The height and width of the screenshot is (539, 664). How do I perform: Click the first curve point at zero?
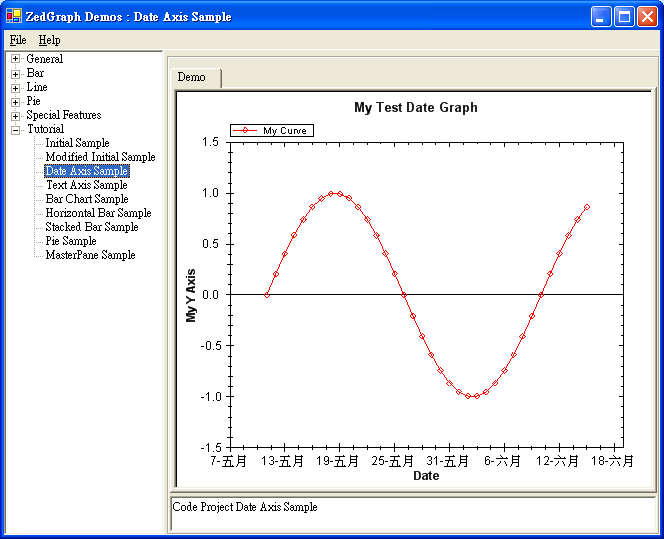pos(267,295)
